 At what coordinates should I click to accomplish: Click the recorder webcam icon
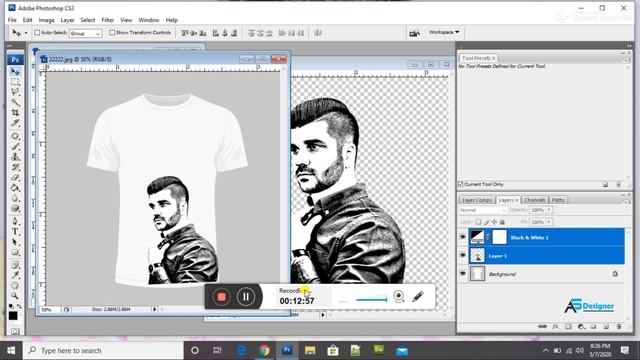pyautogui.click(x=399, y=297)
